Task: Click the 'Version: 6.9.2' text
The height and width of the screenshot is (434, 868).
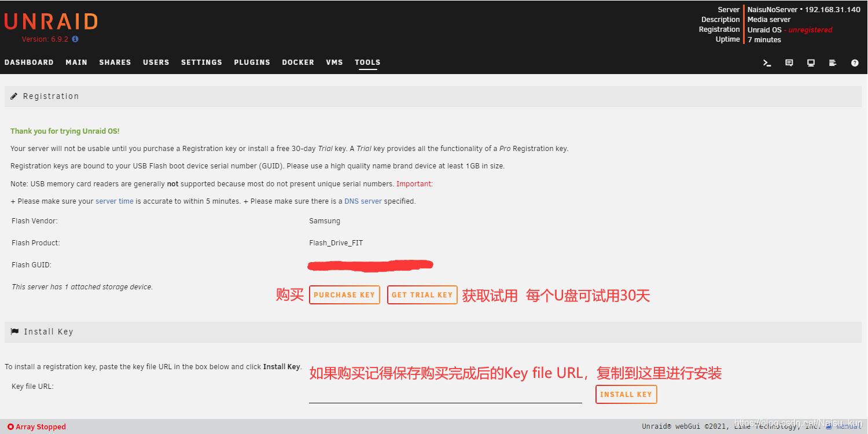Action: [x=45, y=39]
